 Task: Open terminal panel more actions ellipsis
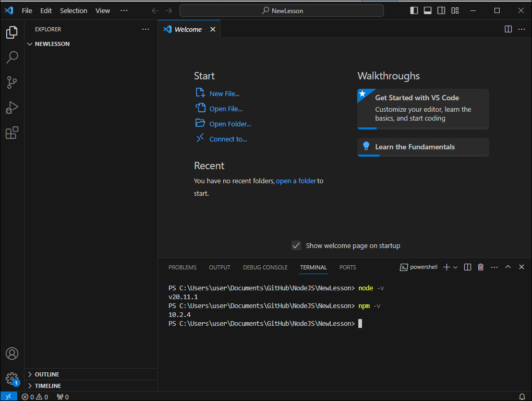pos(494,267)
